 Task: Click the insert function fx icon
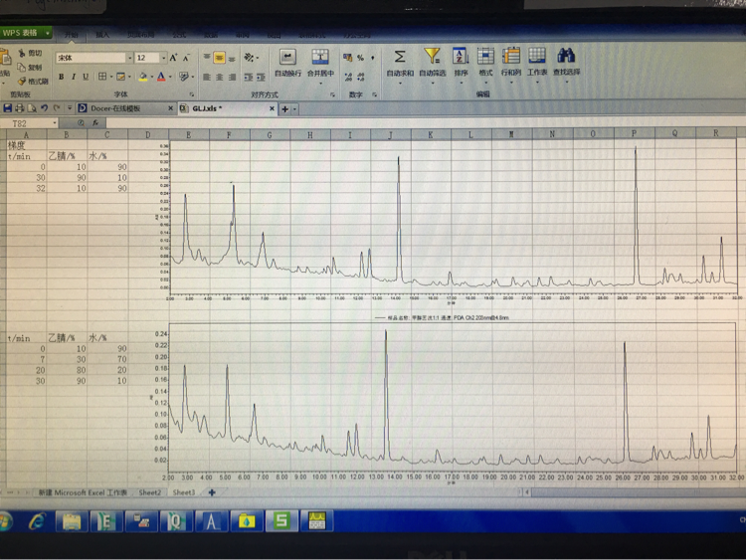coord(95,123)
